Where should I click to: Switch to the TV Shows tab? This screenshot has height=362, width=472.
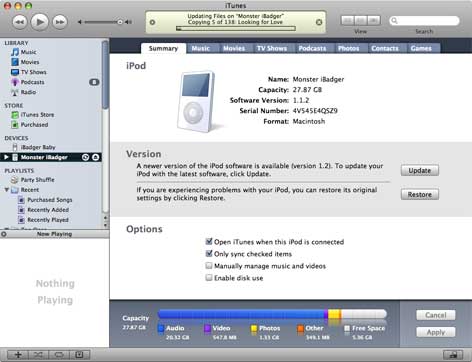click(272, 48)
